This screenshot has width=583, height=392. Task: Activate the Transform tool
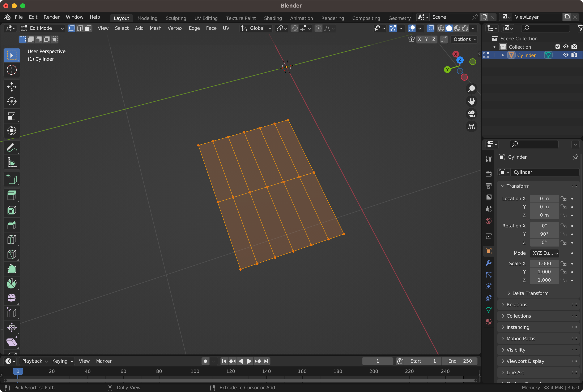pos(12,131)
